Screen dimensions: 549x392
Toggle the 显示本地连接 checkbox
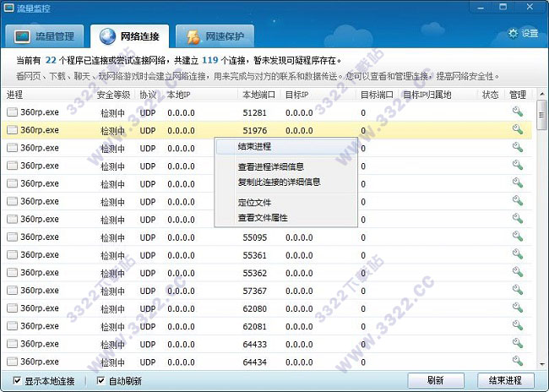coord(17,380)
